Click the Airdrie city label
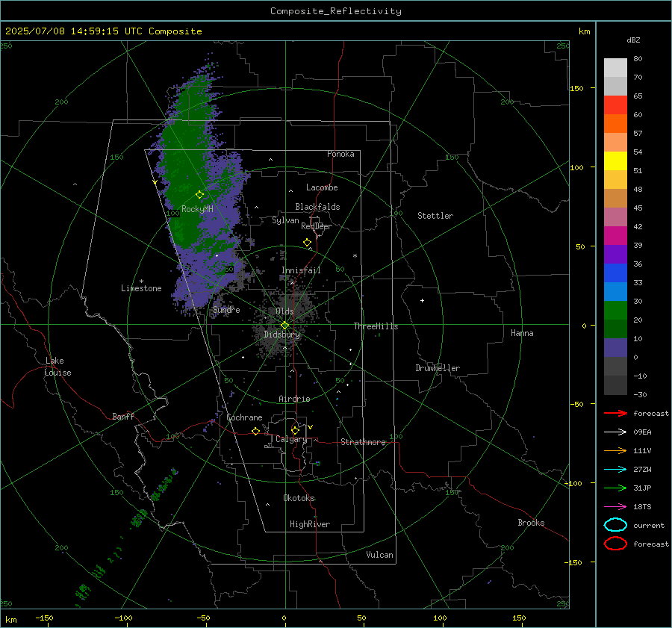The width and height of the screenshot is (672, 628). [x=294, y=399]
